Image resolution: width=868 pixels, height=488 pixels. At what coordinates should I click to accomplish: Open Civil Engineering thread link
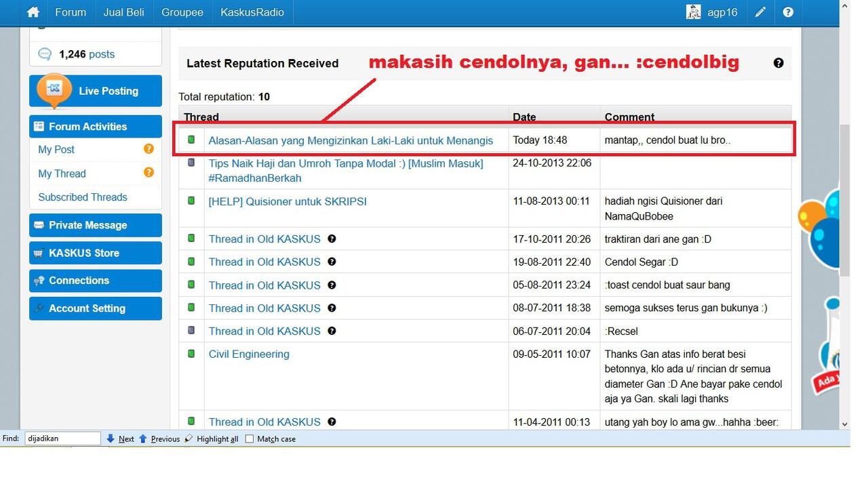pyautogui.click(x=249, y=354)
